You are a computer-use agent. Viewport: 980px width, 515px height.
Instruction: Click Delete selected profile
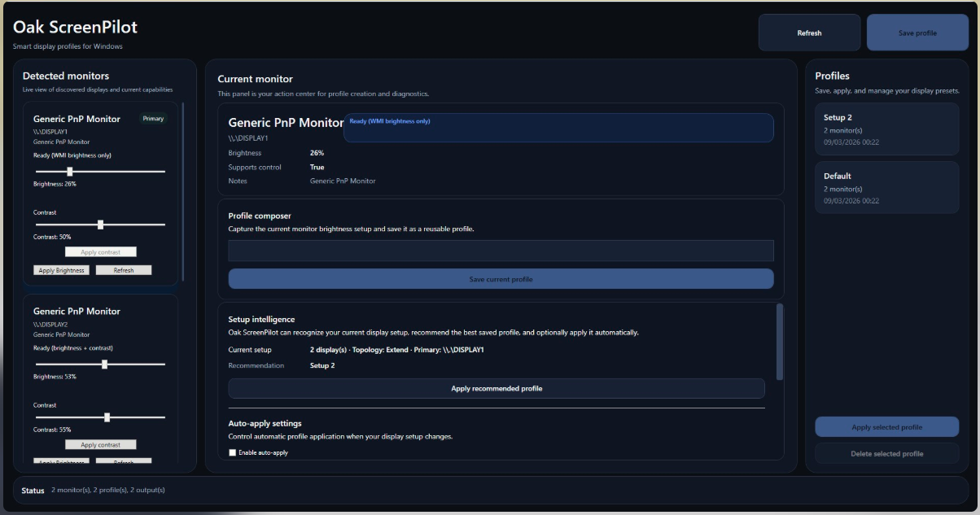click(886, 453)
